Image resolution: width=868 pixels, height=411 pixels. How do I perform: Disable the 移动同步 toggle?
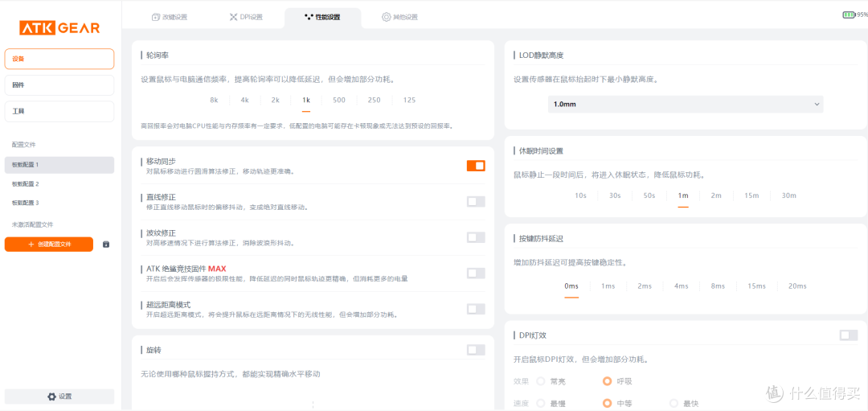pos(476,166)
